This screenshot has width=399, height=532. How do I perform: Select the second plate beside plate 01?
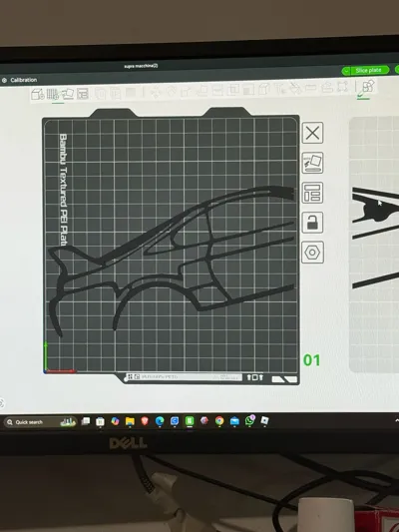tap(374, 245)
